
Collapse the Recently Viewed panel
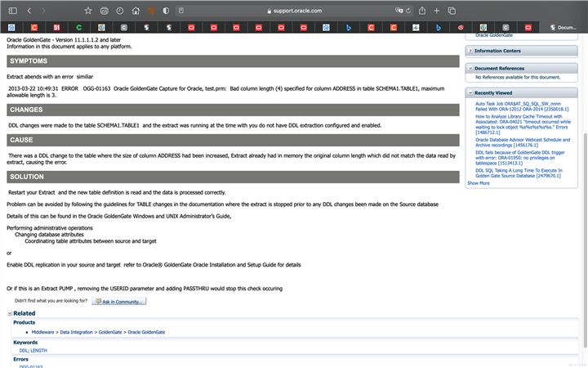coord(470,92)
